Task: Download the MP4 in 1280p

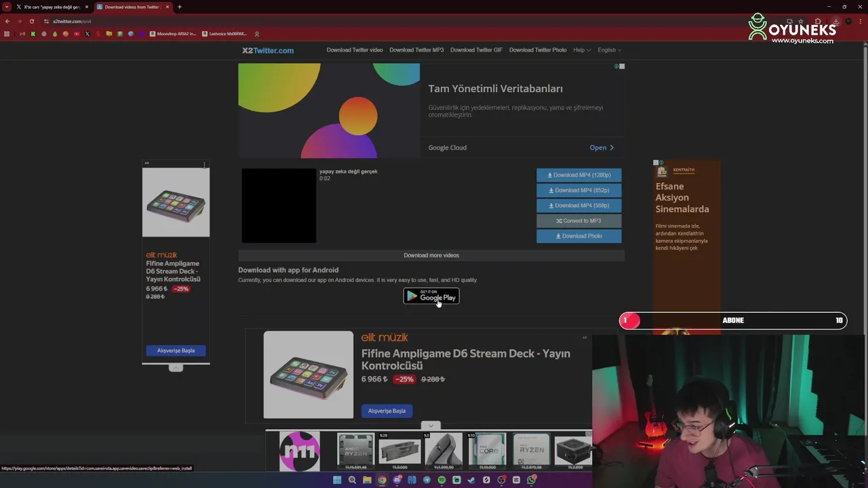Action: click(x=578, y=175)
